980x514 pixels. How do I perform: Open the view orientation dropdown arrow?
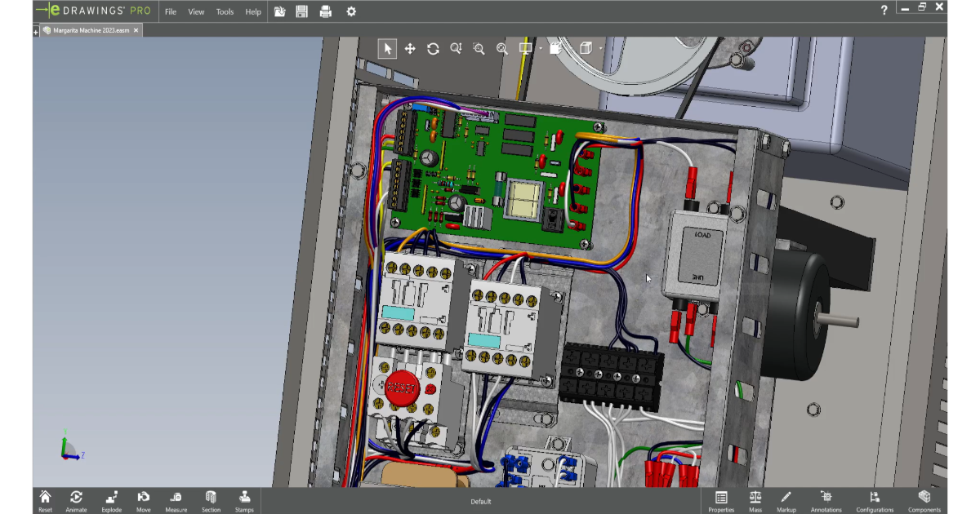541,48
